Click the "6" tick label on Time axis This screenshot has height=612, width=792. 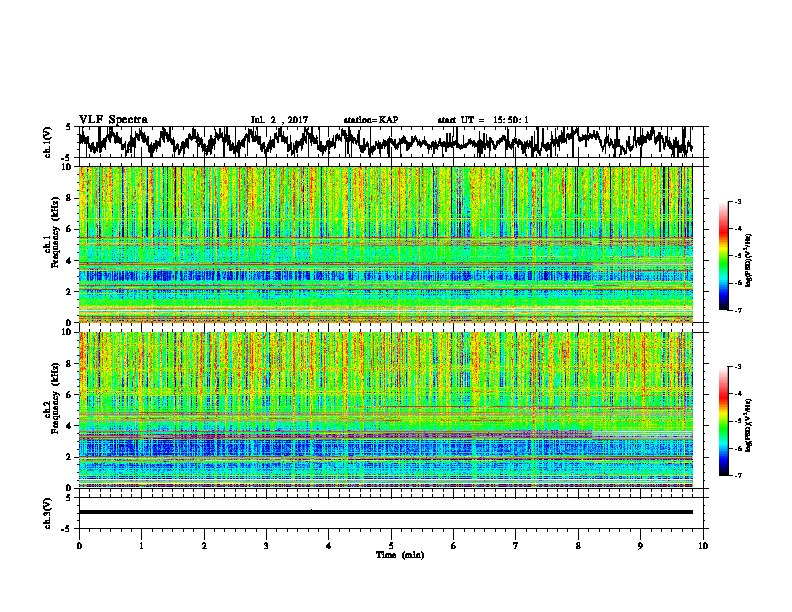tap(453, 545)
